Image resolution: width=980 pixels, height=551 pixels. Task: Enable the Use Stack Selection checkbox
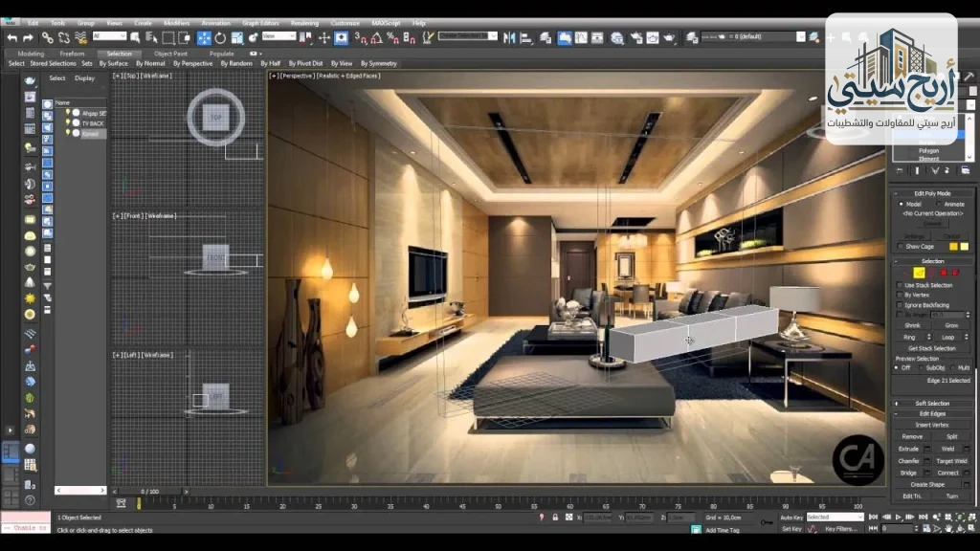[x=900, y=285]
